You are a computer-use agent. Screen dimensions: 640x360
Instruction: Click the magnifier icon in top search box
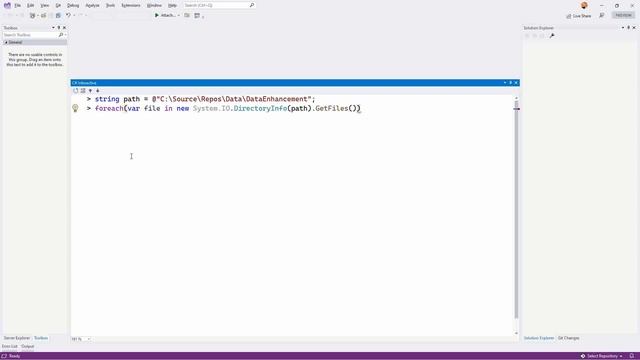coord(252,5)
